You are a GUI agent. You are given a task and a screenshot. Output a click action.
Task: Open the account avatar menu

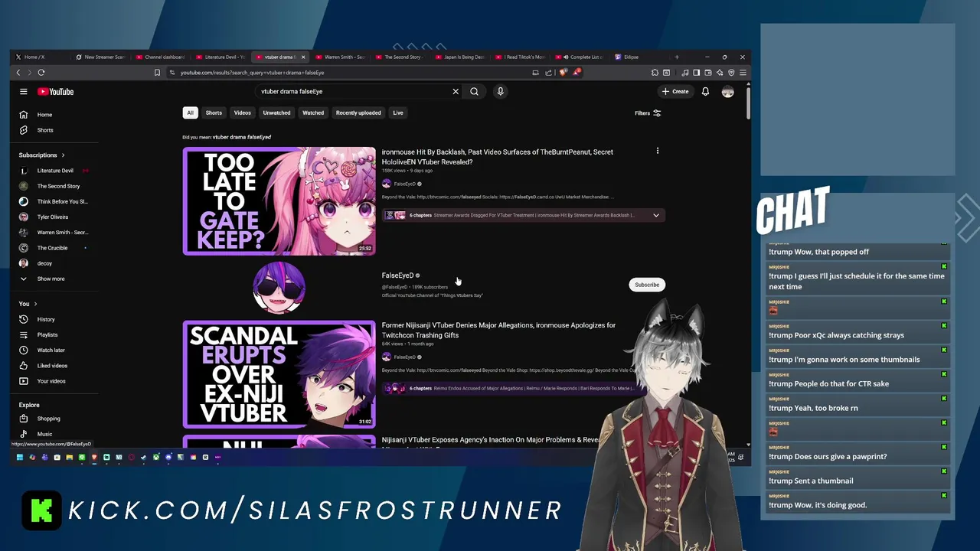point(727,91)
